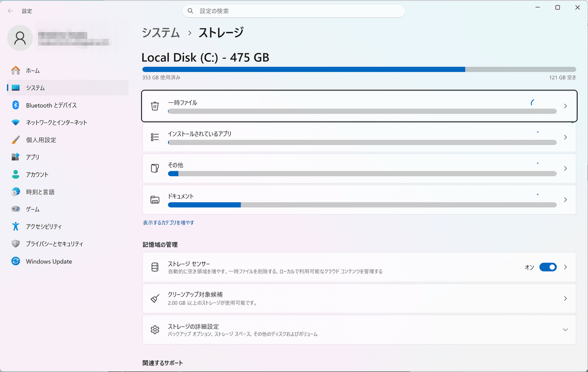
Task: Click the Windows Update sync icon
Action: click(x=16, y=261)
